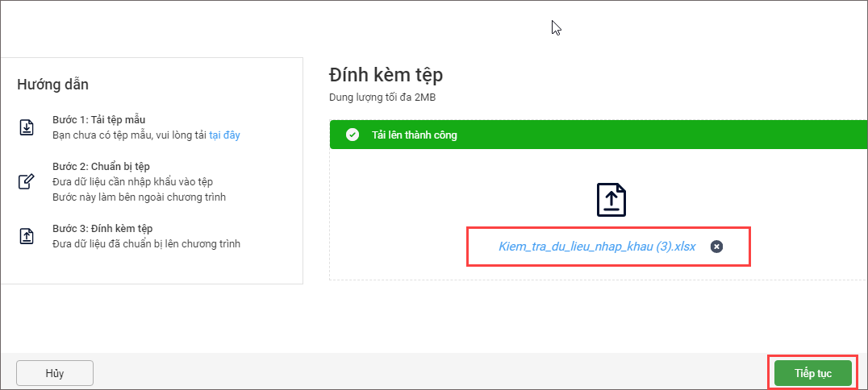868x390 pixels.
Task: Click the attach file icon beside Bước 3
Action: [x=27, y=235]
